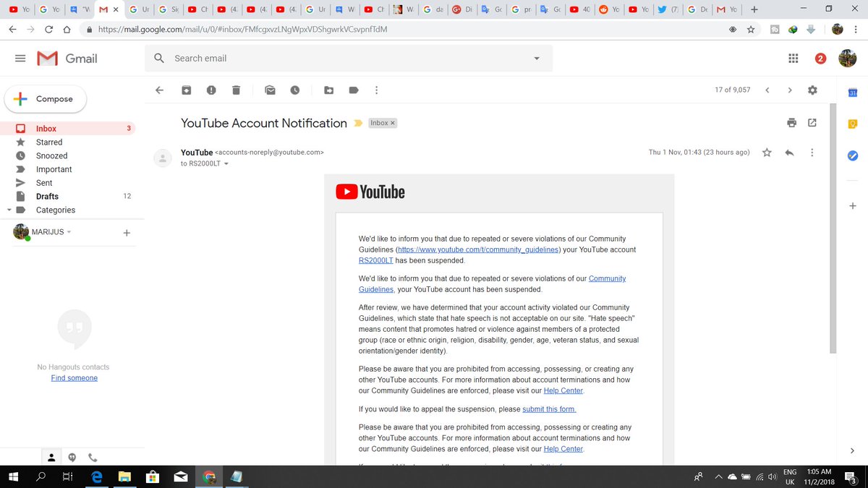
Task: View the notifications badge showing 2
Action: point(820,59)
